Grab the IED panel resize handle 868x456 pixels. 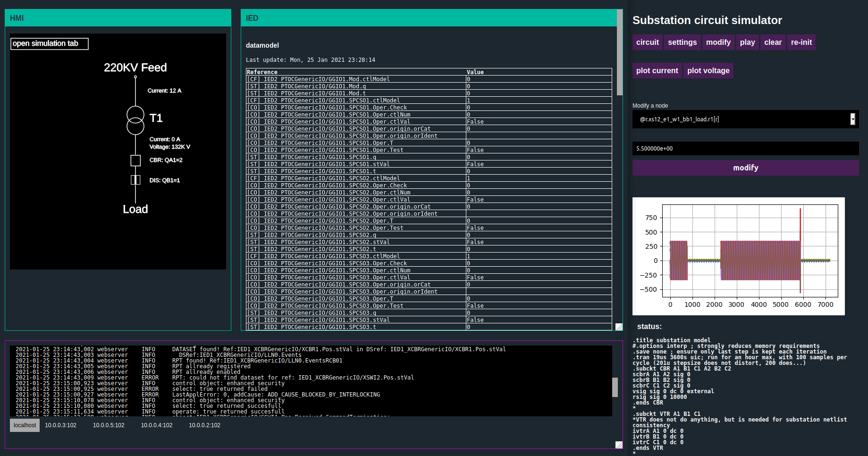point(619,327)
